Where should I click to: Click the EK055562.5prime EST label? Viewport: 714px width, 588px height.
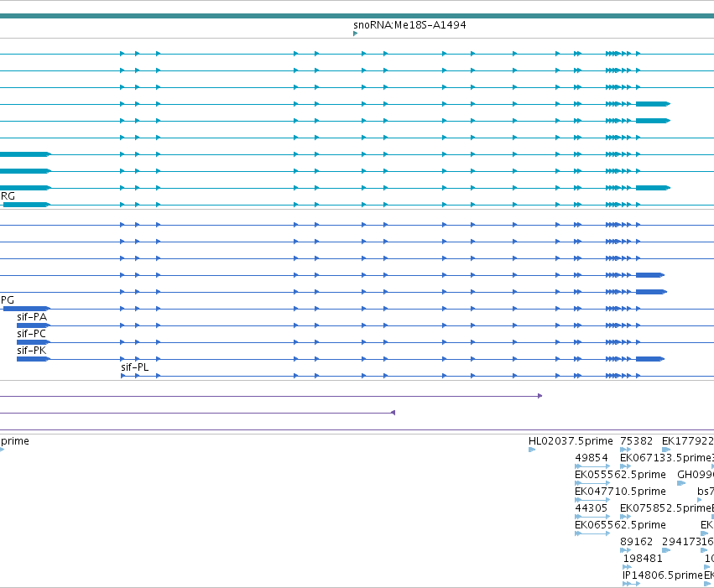(x=620, y=475)
